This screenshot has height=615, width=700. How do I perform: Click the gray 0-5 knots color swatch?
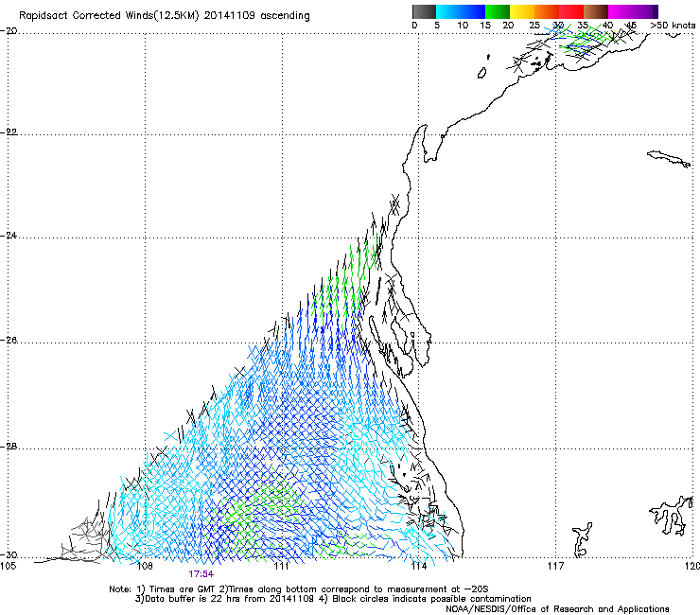coord(424,11)
